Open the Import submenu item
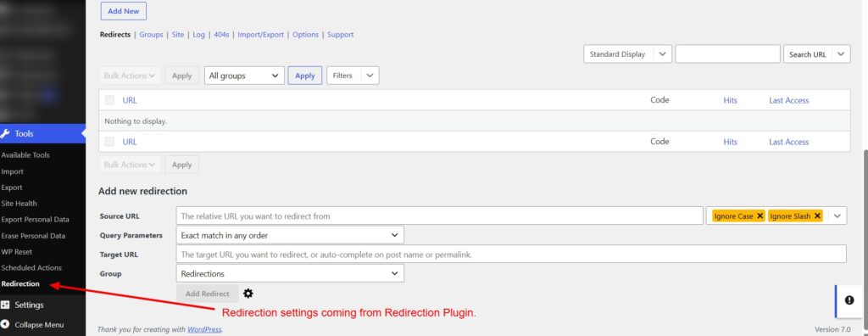The width and height of the screenshot is (868, 336). [x=12, y=171]
